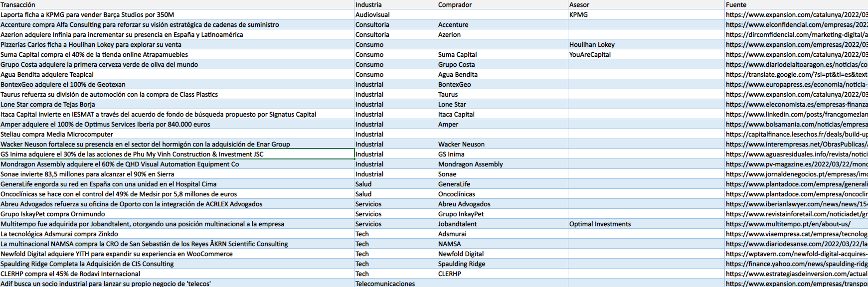
Task: Select the 'Asesor' header cell
Action: pyautogui.click(x=646, y=4)
